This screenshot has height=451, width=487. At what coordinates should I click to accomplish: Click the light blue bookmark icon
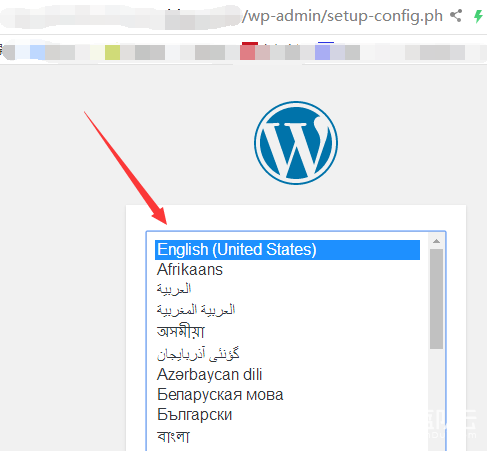[x=37, y=52]
